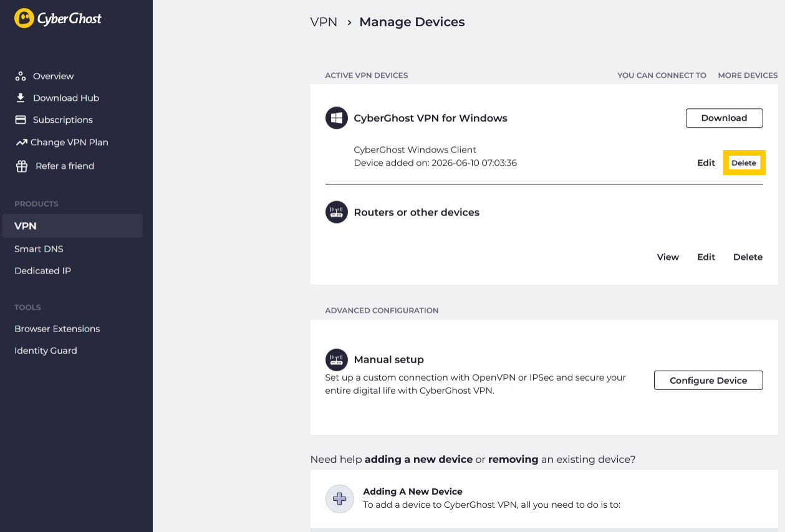Click the CyberGhost Windows Client name text
785x532 pixels.
(415, 150)
